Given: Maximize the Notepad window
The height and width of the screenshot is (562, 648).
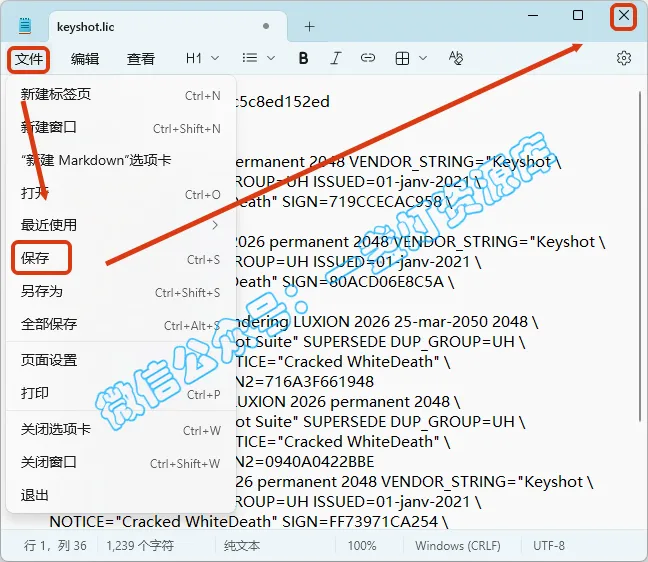Looking at the screenshot, I should click(x=578, y=15).
